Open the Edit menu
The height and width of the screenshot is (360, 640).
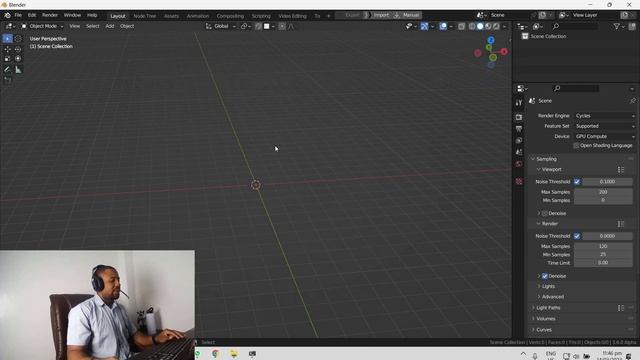(x=32, y=15)
